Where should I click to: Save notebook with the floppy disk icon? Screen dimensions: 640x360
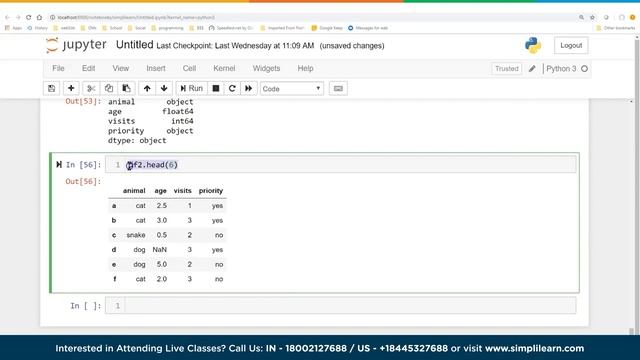point(51,89)
